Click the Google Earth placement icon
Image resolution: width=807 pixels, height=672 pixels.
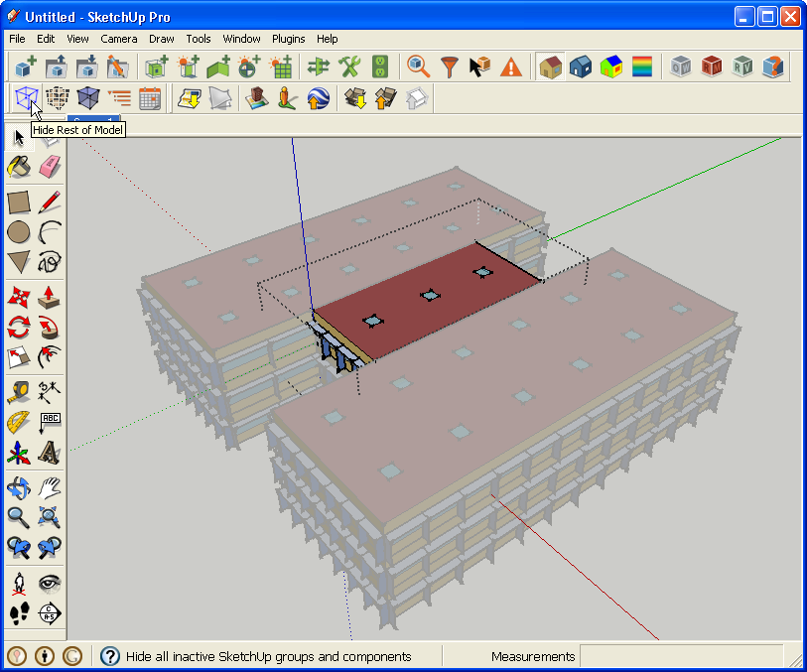tap(317, 98)
